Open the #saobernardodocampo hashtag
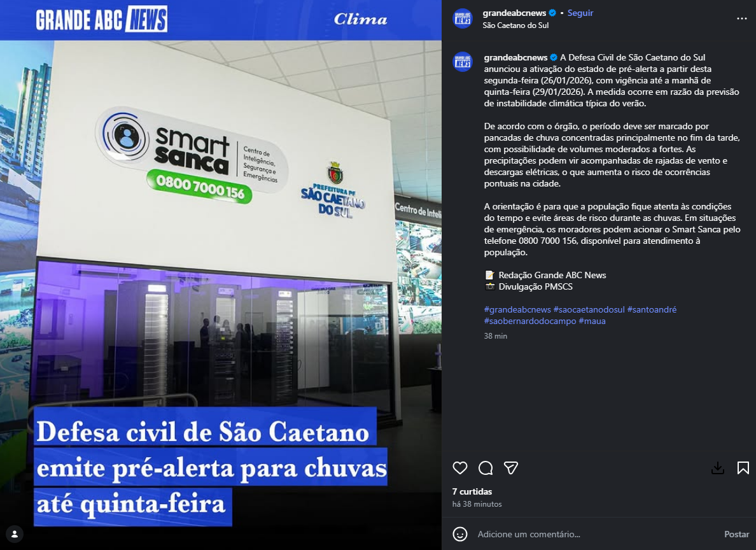756x550 pixels. click(x=530, y=321)
